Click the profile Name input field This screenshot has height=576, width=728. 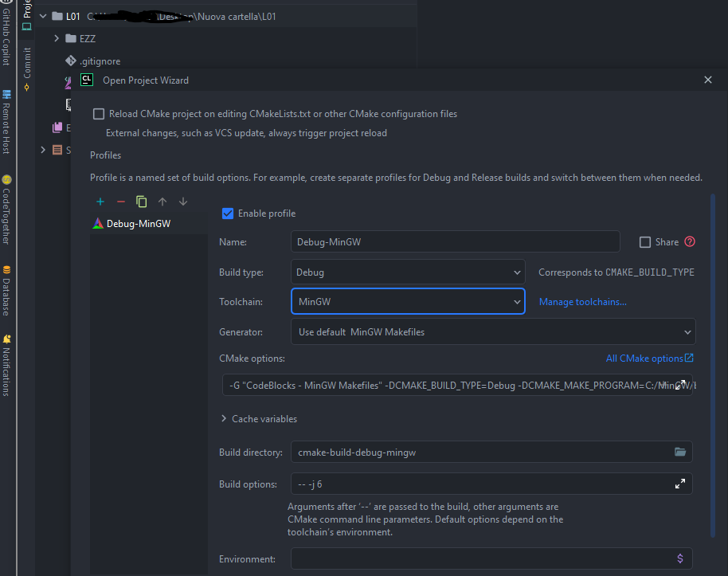(x=455, y=241)
